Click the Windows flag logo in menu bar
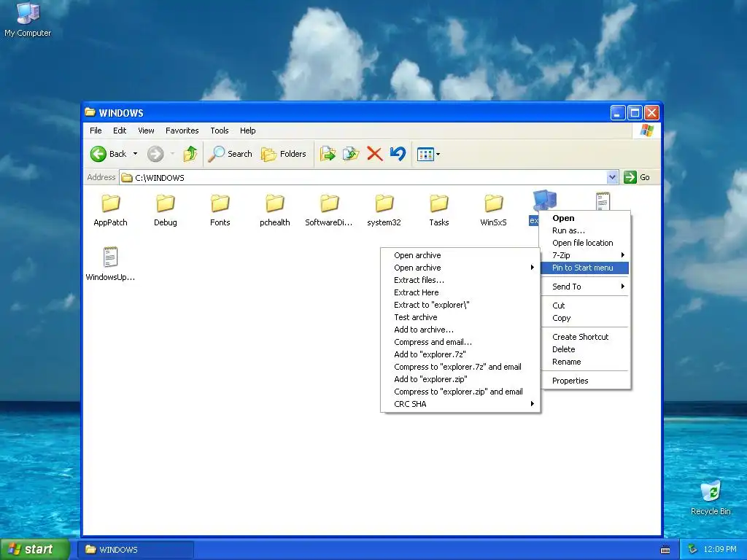This screenshot has width=747, height=560. click(x=646, y=130)
